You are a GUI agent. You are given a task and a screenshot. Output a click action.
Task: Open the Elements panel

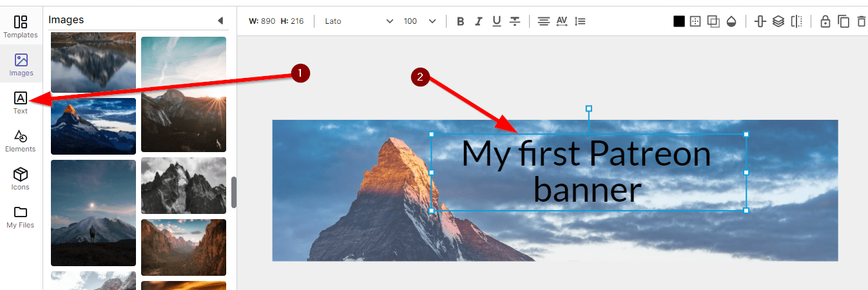click(x=21, y=140)
